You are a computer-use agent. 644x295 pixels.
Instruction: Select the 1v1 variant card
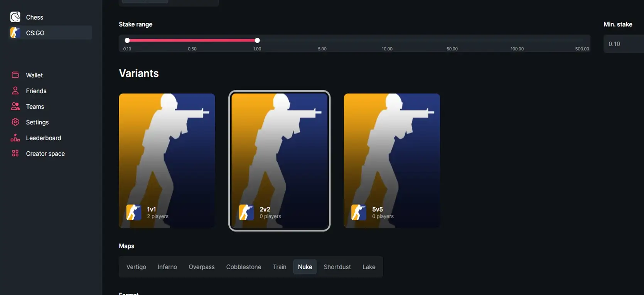click(167, 161)
